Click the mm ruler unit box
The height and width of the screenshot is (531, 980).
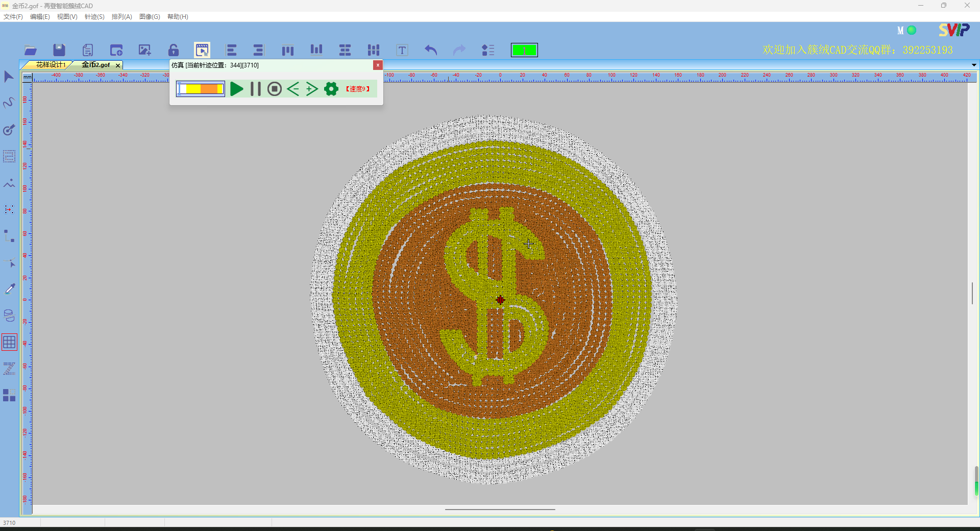tap(28, 77)
